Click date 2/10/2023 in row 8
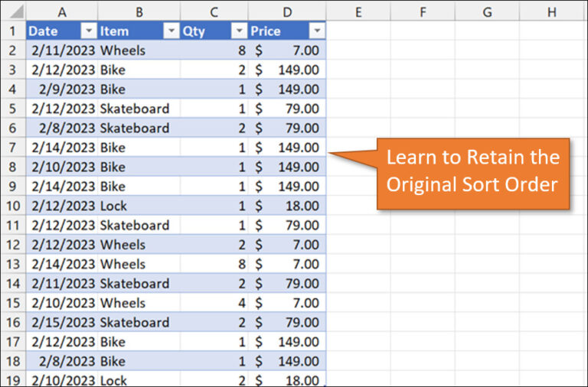 tap(62, 167)
